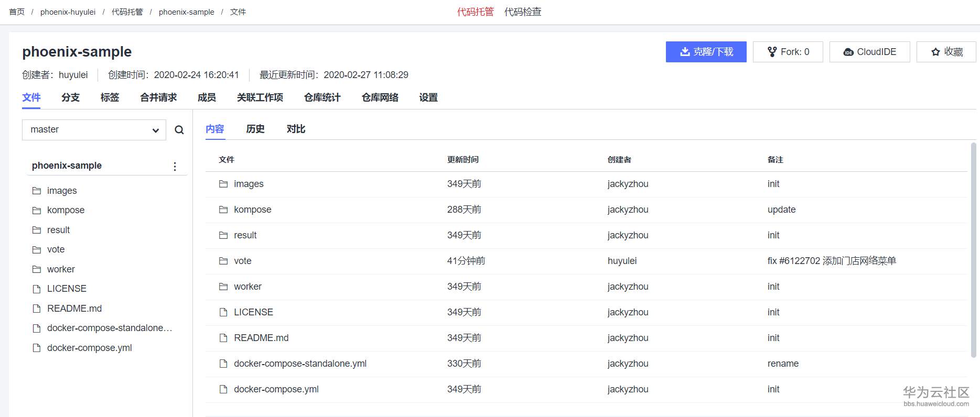Open README.md from the file table
The image size is (980, 417).
coord(261,338)
